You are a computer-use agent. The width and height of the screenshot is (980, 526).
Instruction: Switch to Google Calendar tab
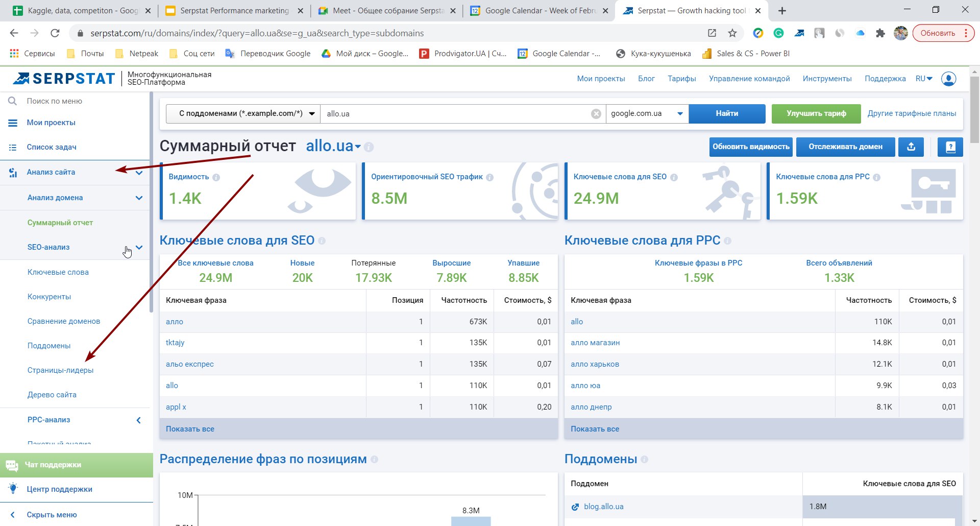(x=539, y=11)
